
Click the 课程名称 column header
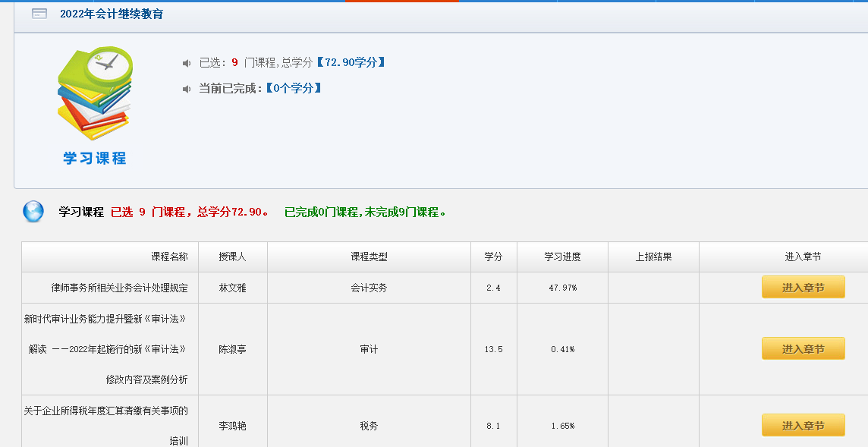coord(169,257)
